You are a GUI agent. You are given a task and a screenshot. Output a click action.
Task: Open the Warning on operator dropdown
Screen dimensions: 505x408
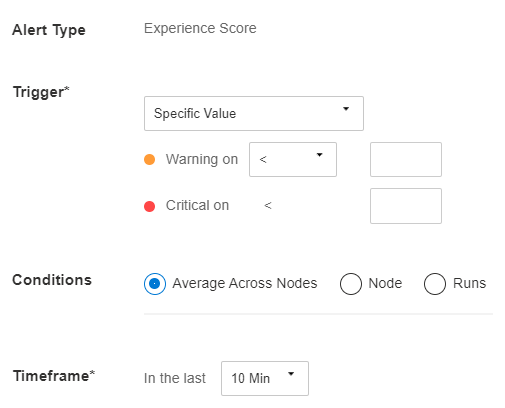[x=293, y=159]
